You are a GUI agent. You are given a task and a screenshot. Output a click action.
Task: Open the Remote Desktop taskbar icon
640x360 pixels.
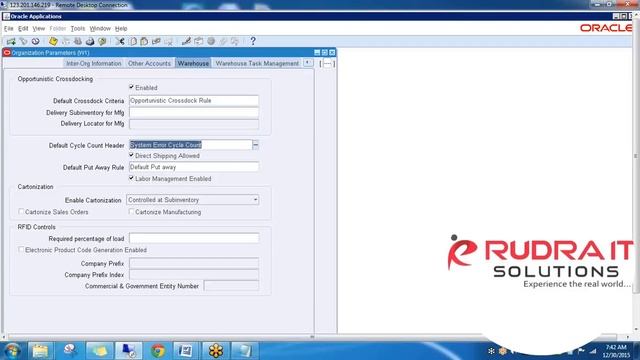coord(129,351)
